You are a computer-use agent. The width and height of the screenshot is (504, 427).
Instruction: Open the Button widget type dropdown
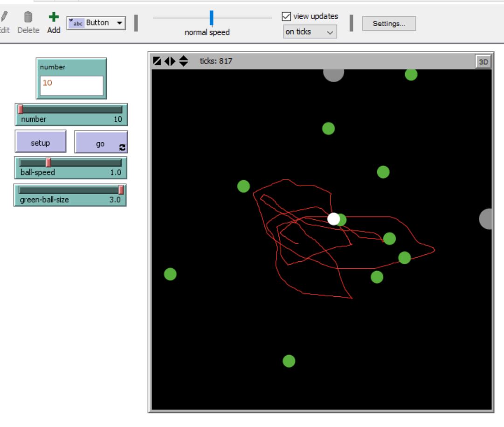point(96,23)
